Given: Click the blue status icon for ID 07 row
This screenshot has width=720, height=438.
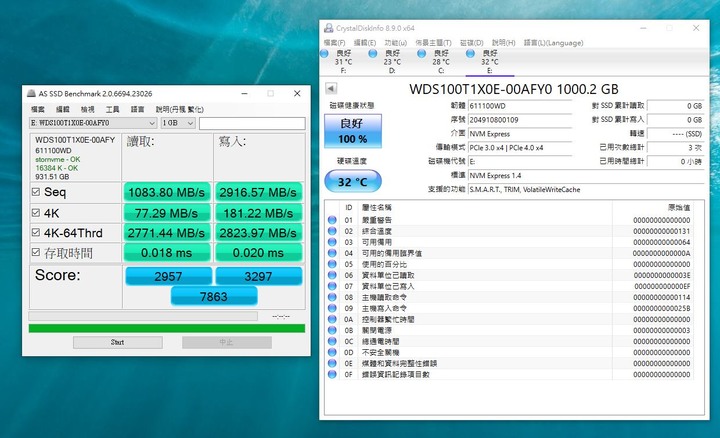Looking at the screenshot, I should point(332,286).
